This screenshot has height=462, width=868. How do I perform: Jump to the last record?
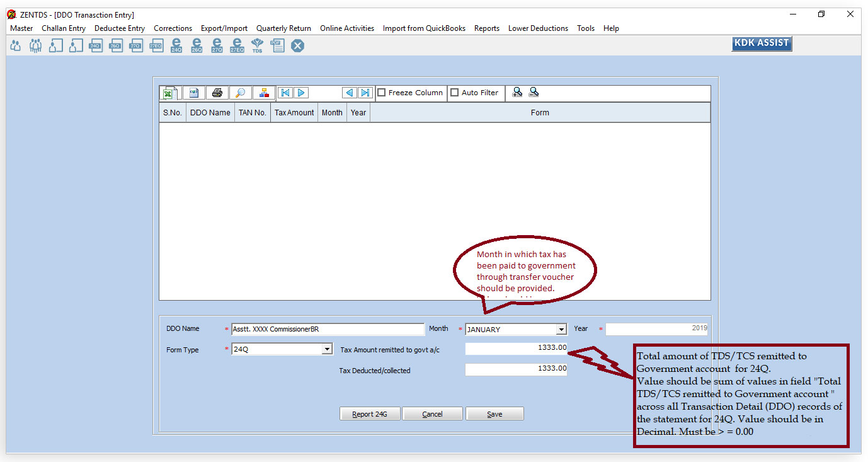point(365,93)
